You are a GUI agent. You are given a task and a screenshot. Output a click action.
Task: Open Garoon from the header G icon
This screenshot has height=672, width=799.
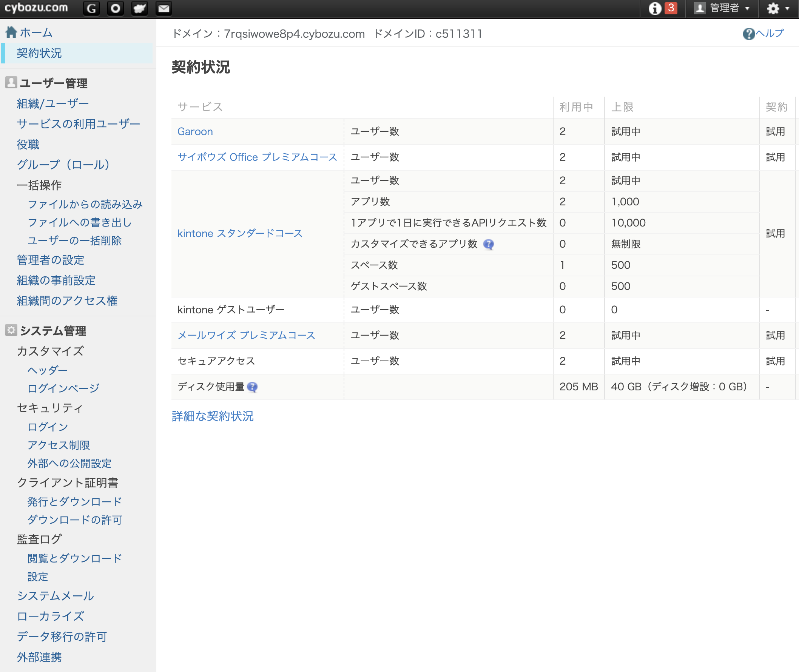(x=91, y=8)
